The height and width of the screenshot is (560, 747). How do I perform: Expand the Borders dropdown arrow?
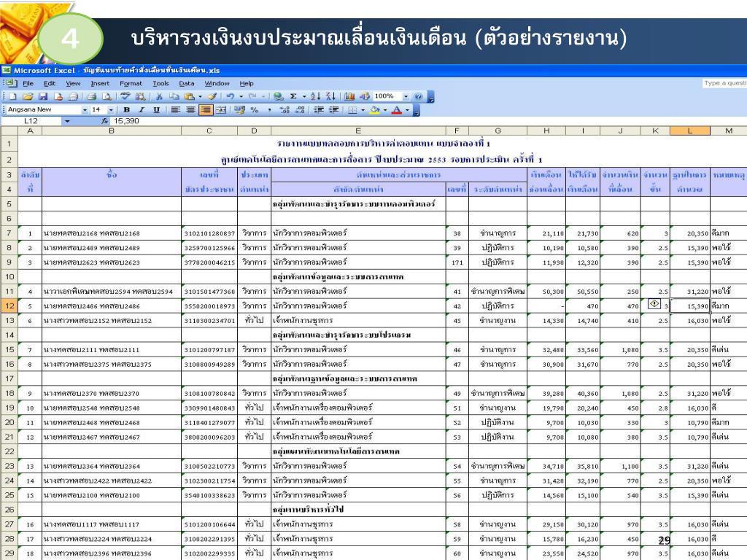363,110
